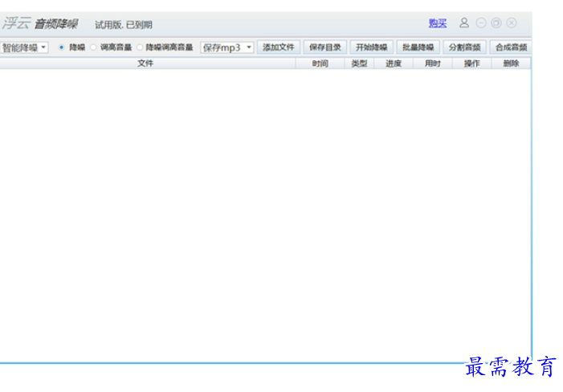Open the 保存mp3 format dropdown
The width and height of the screenshot is (563, 392).
(227, 47)
